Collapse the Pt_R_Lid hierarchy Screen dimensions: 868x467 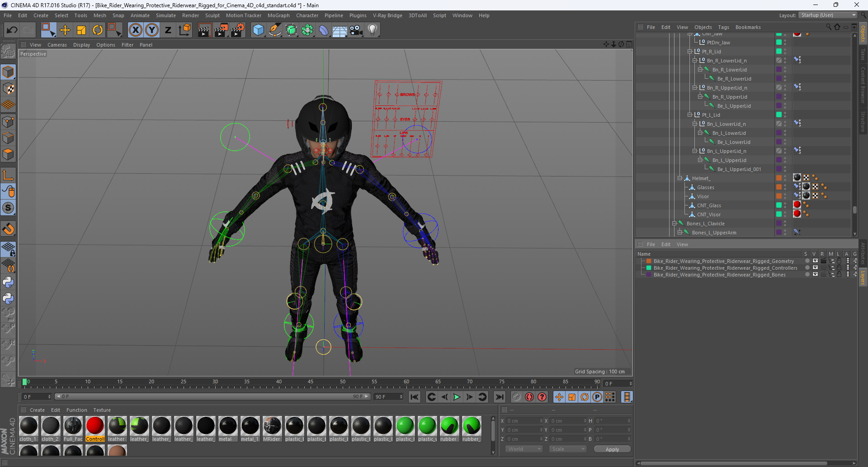pyautogui.click(x=690, y=52)
